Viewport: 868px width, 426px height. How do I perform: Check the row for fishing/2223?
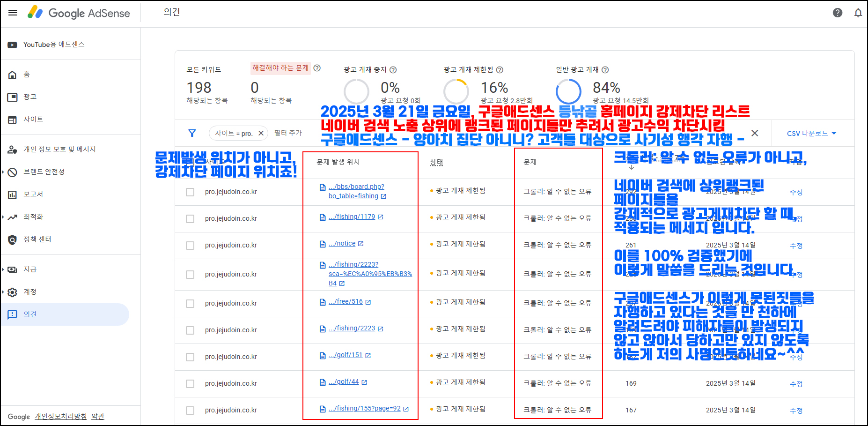click(x=190, y=330)
